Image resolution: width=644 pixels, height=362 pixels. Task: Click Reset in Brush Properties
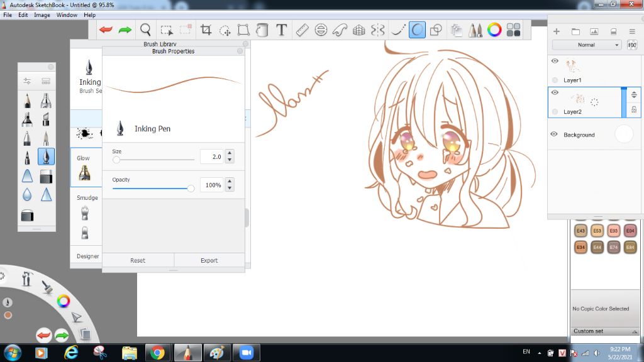(138, 260)
